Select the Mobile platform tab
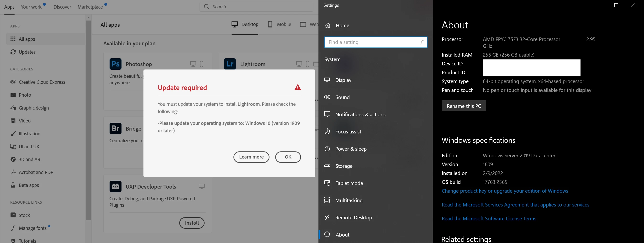This screenshot has height=243, width=644. coord(280,24)
